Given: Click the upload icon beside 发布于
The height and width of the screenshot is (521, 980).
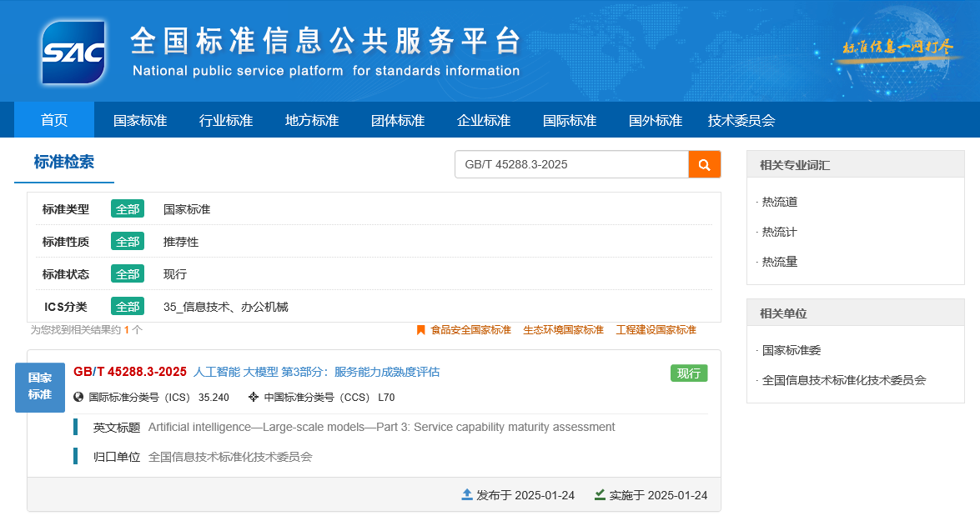Looking at the screenshot, I should coord(467,495).
